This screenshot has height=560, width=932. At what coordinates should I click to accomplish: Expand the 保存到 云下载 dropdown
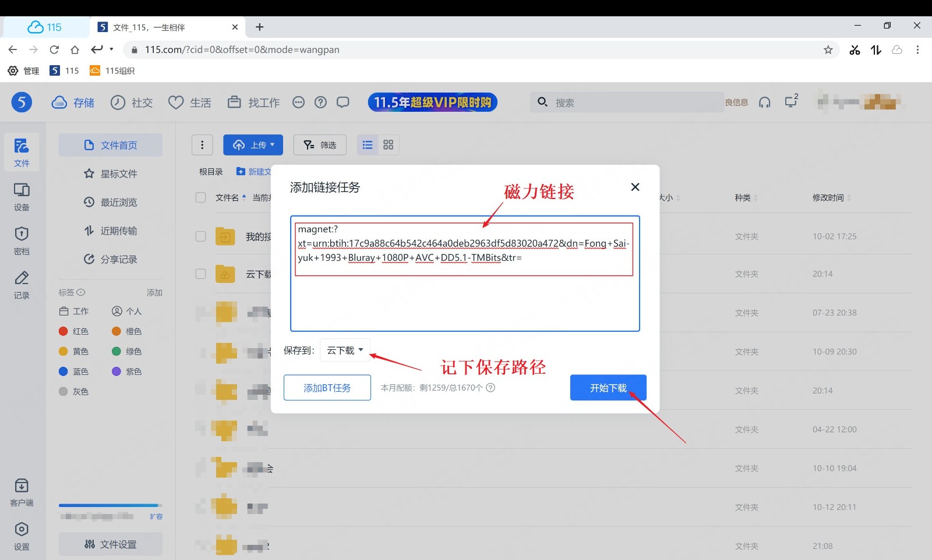point(345,350)
